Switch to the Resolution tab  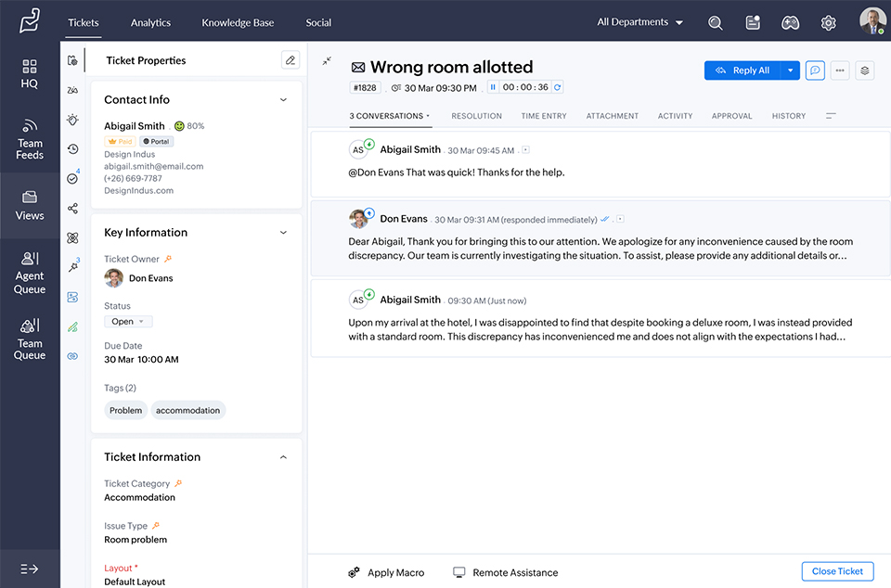pyautogui.click(x=477, y=116)
